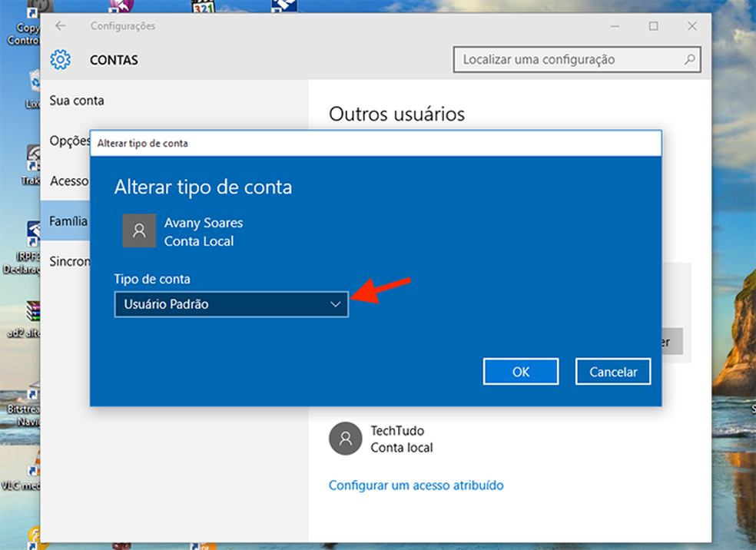Confirm the account type change with OK
The image size is (756, 550).
click(x=520, y=371)
